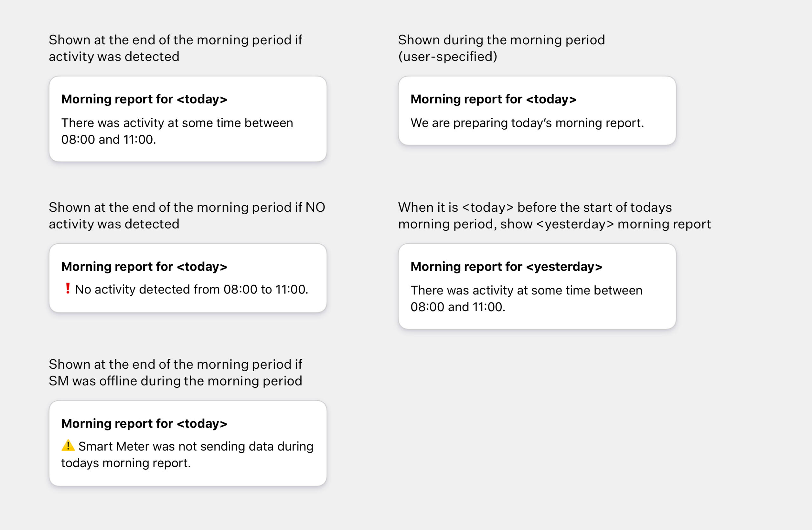Click the title of the Smart Meter card
This screenshot has width=812, height=530.
[x=144, y=423]
